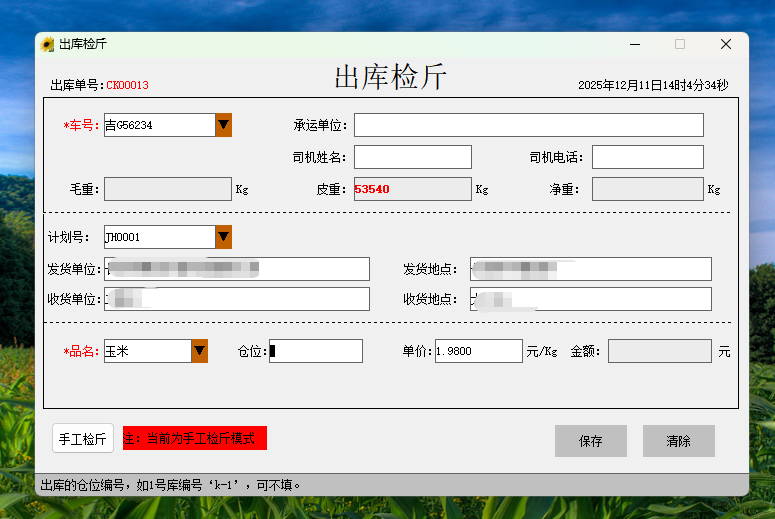Focus the 承运单位 input field
The height and width of the screenshot is (519, 775).
[529, 125]
